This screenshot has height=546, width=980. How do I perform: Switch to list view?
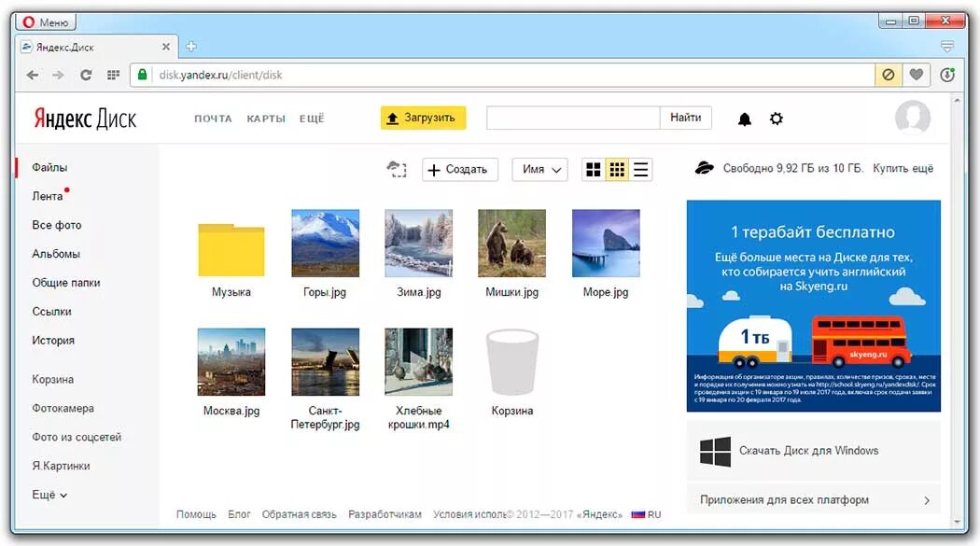[640, 169]
